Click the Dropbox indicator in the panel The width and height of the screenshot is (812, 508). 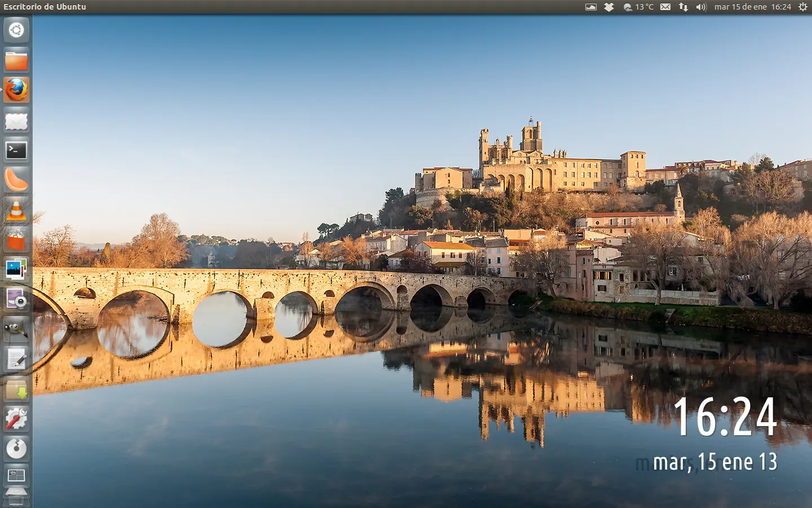[610, 7]
